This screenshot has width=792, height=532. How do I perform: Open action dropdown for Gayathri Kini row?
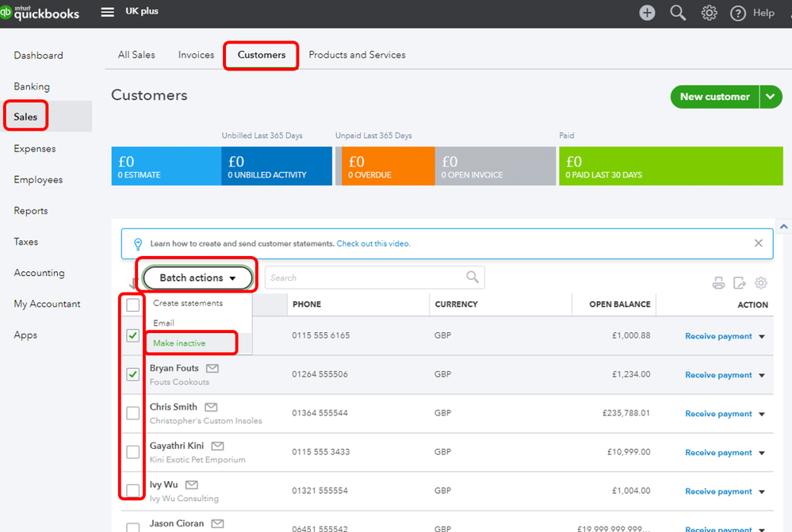(x=762, y=454)
